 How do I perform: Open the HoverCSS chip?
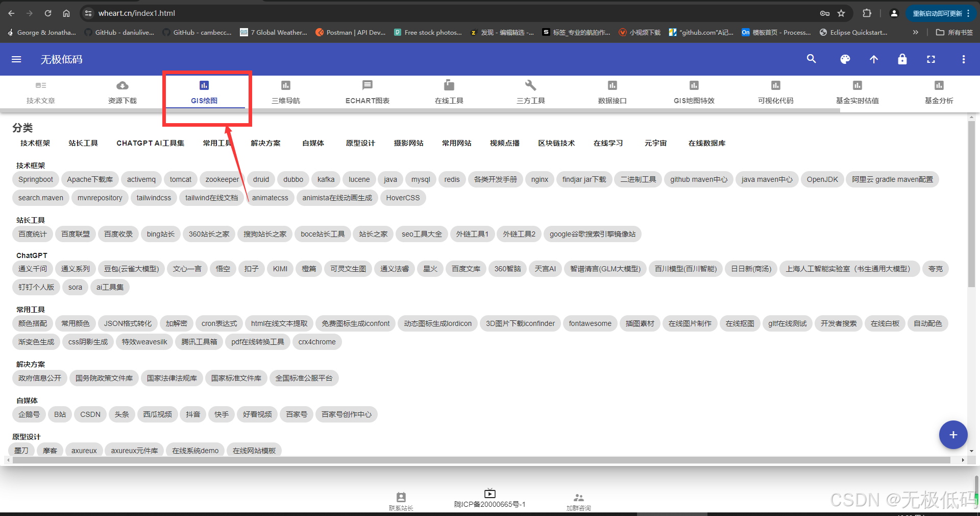point(403,198)
